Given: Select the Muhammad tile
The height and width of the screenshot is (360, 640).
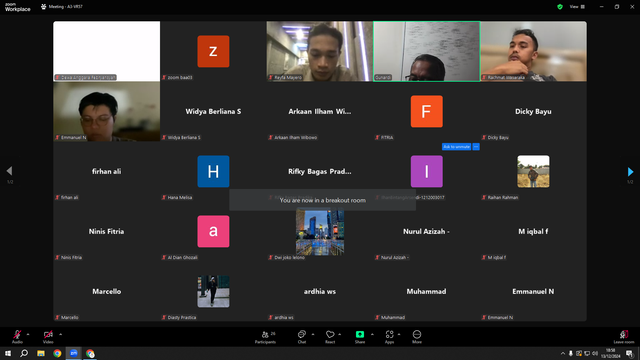Looking at the screenshot, I should (427, 291).
